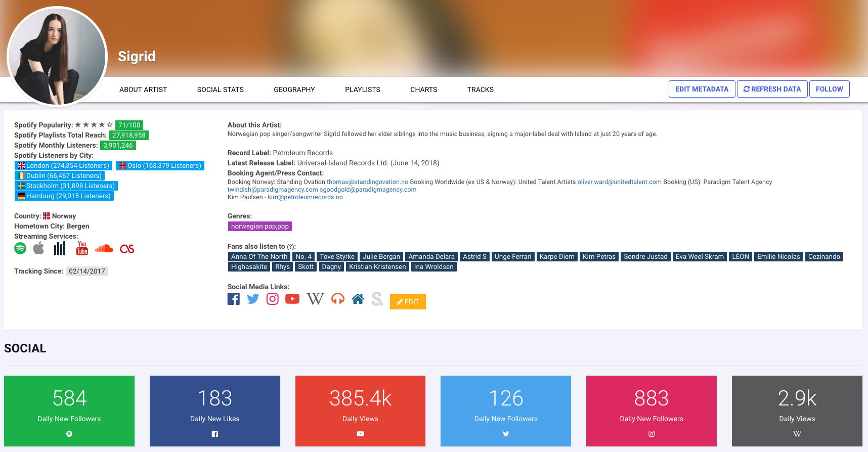This screenshot has width=868, height=452.
Task: Select the Hamburg listeners city tag
Action: click(64, 196)
